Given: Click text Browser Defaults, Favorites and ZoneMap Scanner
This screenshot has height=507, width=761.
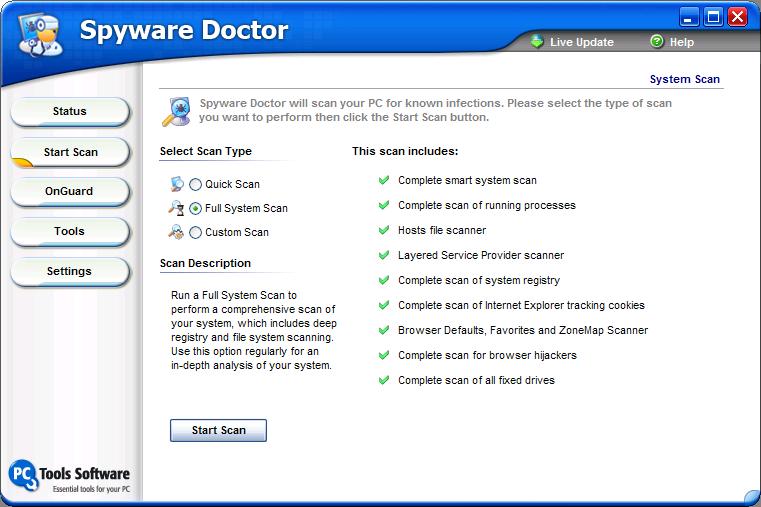Looking at the screenshot, I should (523, 330).
